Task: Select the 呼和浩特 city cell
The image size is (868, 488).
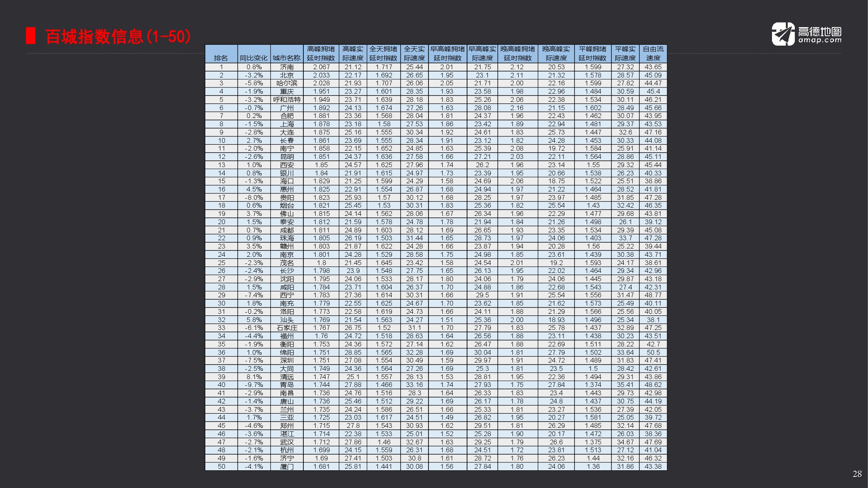Action: pyautogui.click(x=287, y=100)
